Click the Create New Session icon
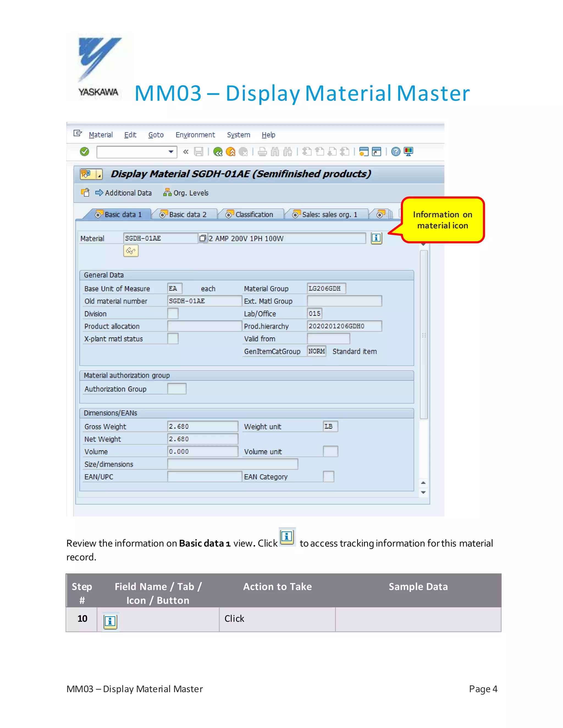 [364, 152]
